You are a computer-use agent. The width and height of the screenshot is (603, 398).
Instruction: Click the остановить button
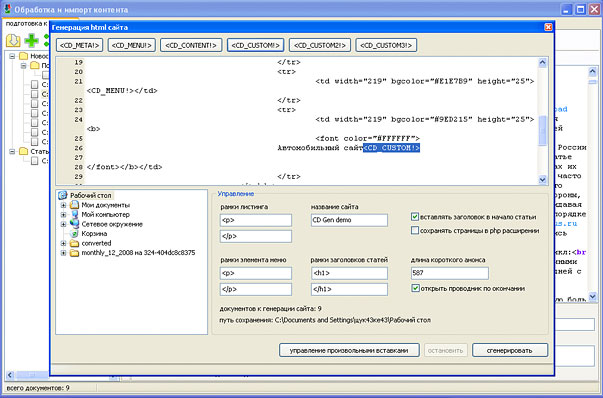[445, 350]
